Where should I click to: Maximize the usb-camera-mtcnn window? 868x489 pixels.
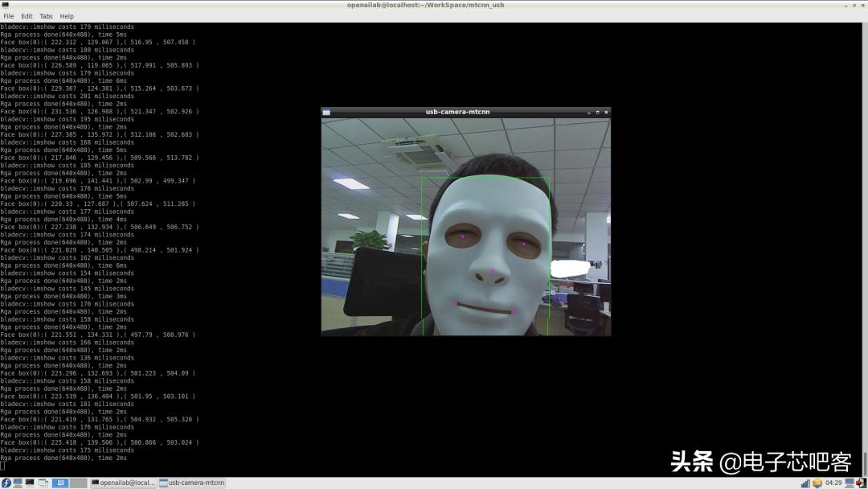pos(597,112)
